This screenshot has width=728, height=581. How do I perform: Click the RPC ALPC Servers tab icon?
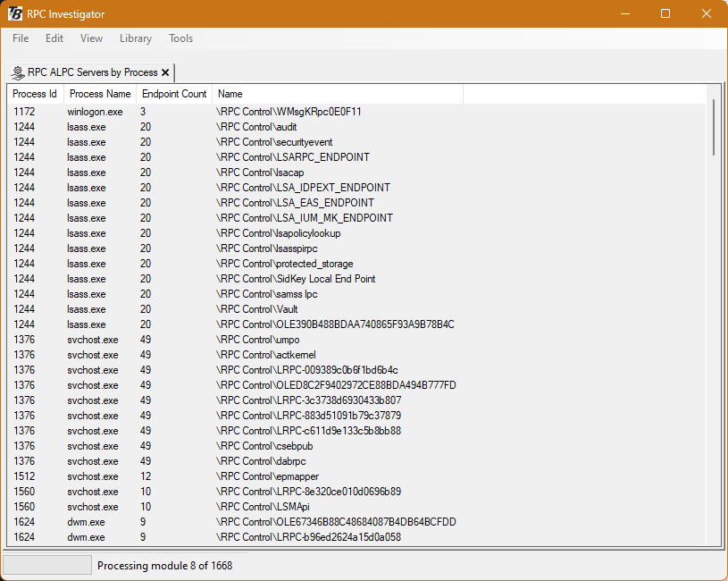pos(18,72)
